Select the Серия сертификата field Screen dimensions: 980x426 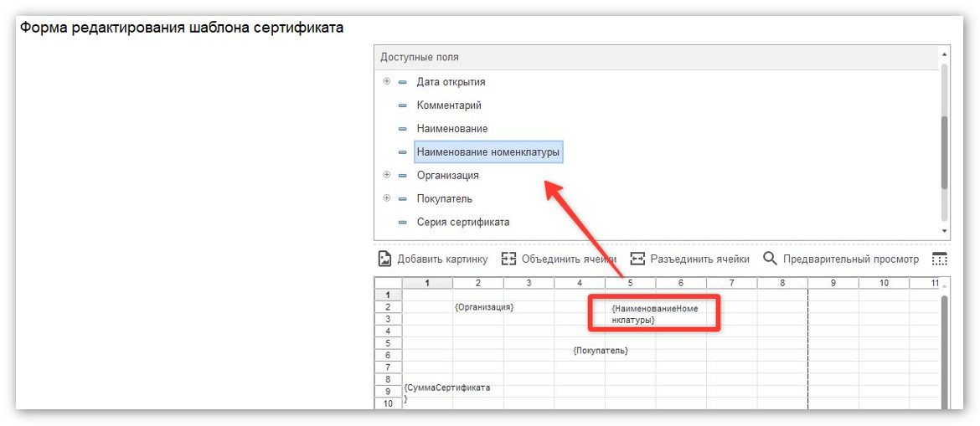tap(463, 223)
